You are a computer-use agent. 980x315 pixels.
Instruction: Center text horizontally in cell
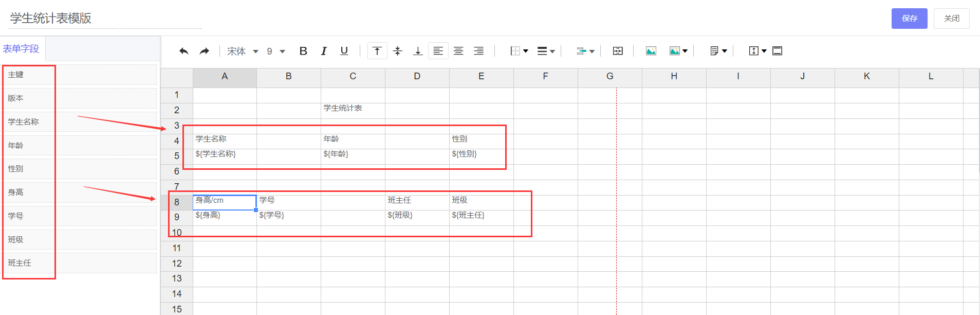[458, 51]
